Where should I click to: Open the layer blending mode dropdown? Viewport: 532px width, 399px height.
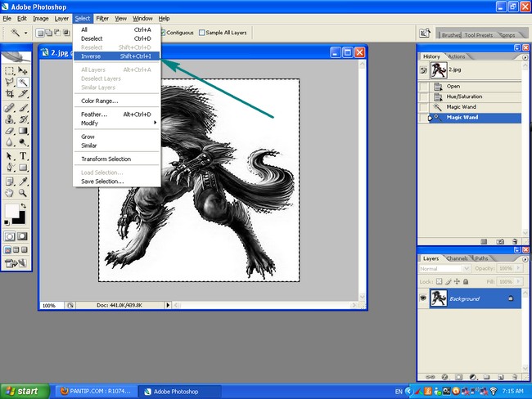click(444, 268)
